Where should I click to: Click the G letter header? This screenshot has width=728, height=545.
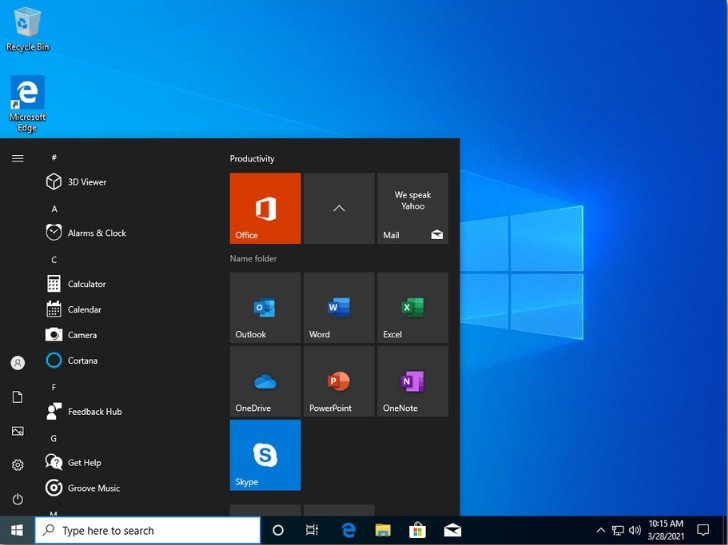coord(54,438)
